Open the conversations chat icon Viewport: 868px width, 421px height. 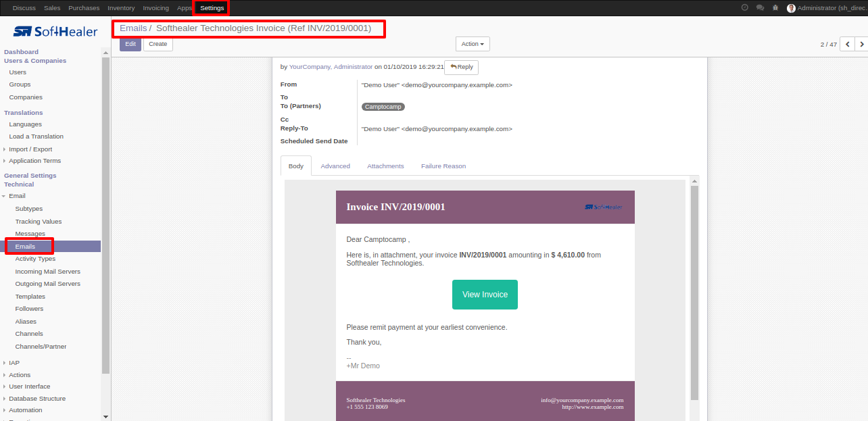click(x=760, y=8)
